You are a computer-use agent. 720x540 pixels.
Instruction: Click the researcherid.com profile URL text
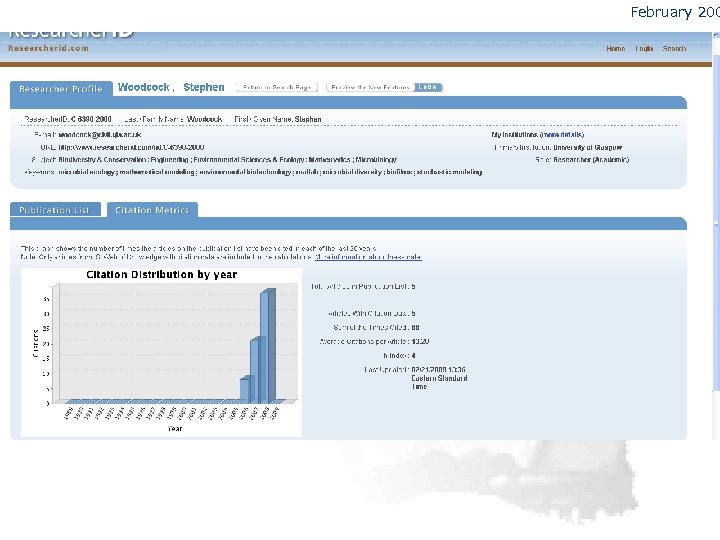click(x=131, y=147)
